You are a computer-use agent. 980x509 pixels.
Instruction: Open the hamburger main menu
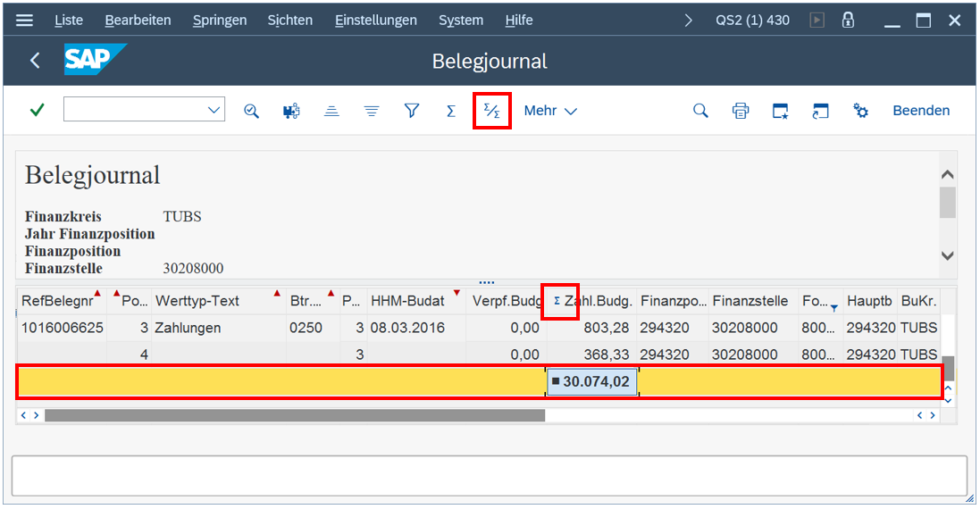tap(24, 20)
